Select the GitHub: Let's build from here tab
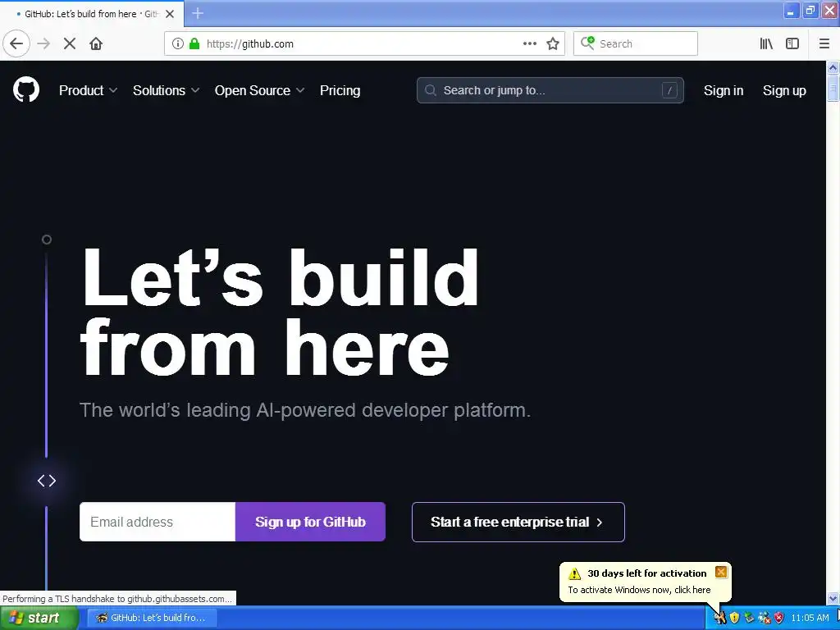This screenshot has height=630, width=840. coord(92,14)
